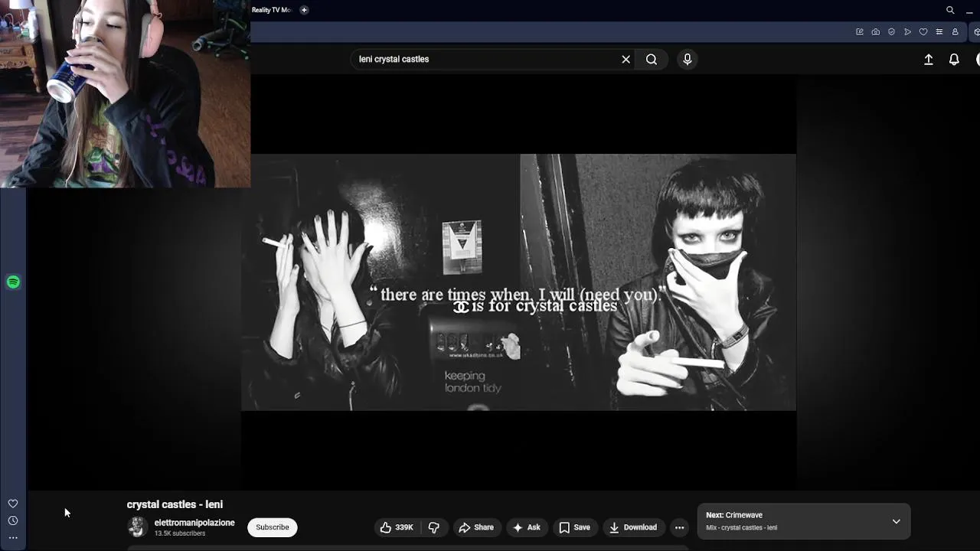Click the YouTube search magnifier button

coord(652,59)
